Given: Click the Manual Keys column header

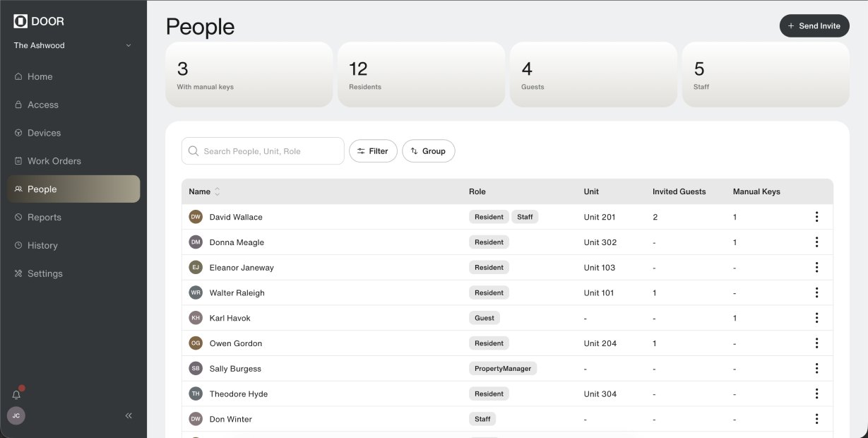Looking at the screenshot, I should pyautogui.click(x=756, y=191).
